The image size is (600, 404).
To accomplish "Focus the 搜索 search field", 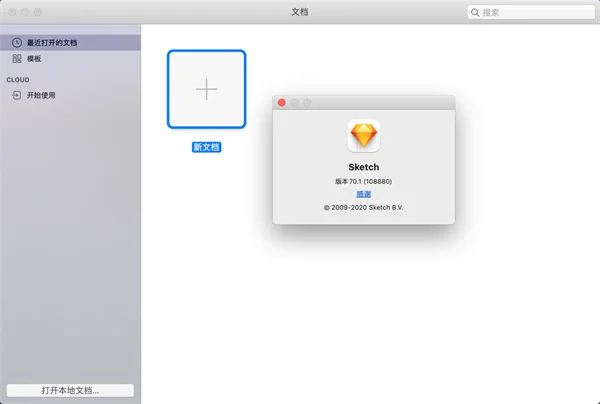I will (x=531, y=12).
